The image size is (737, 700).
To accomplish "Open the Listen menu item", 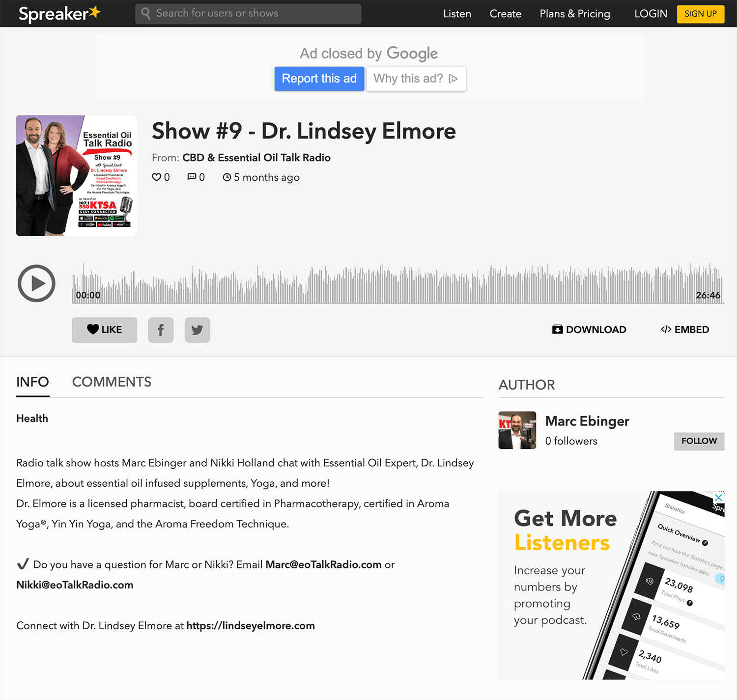I will pos(457,14).
